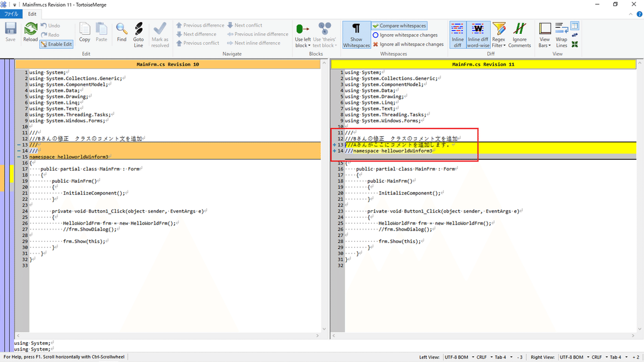Open Right View UTF-8 BOM encoding dropdown
This screenshot has height=362, width=644.
[575, 357]
